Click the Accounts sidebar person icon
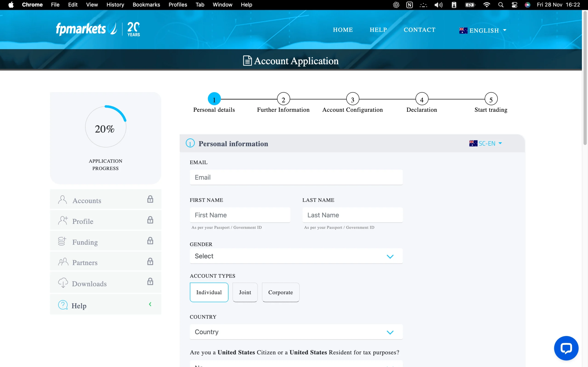Viewport: 588px width, 367px height. point(62,200)
